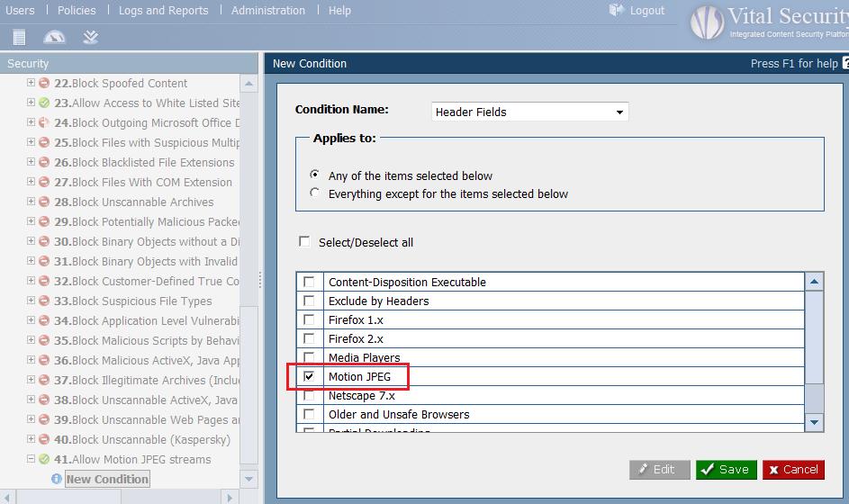Click the red block icon on rule 22

click(x=44, y=83)
